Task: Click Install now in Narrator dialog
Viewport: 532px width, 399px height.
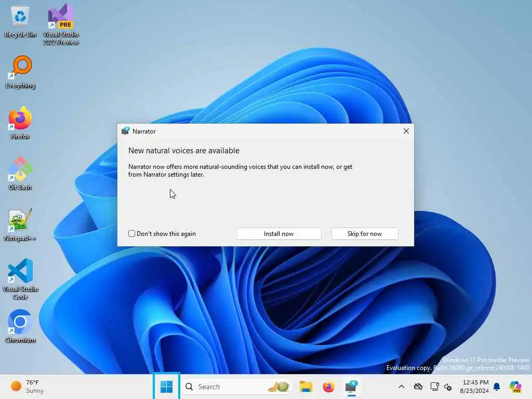Action: (x=278, y=233)
